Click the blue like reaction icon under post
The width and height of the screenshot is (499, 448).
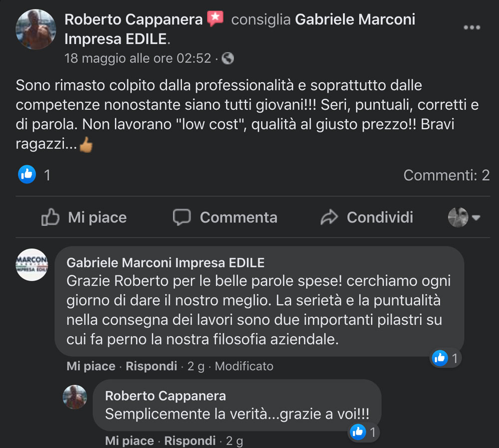(27, 175)
